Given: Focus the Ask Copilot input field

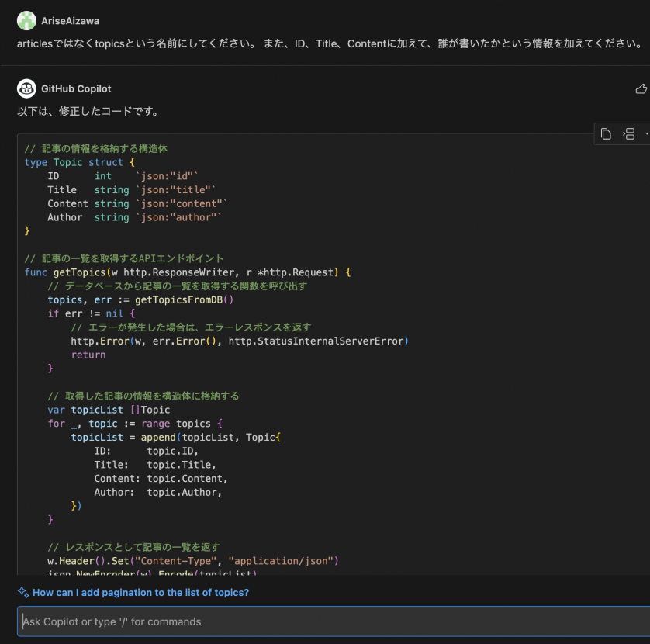Looking at the screenshot, I should point(325,621).
